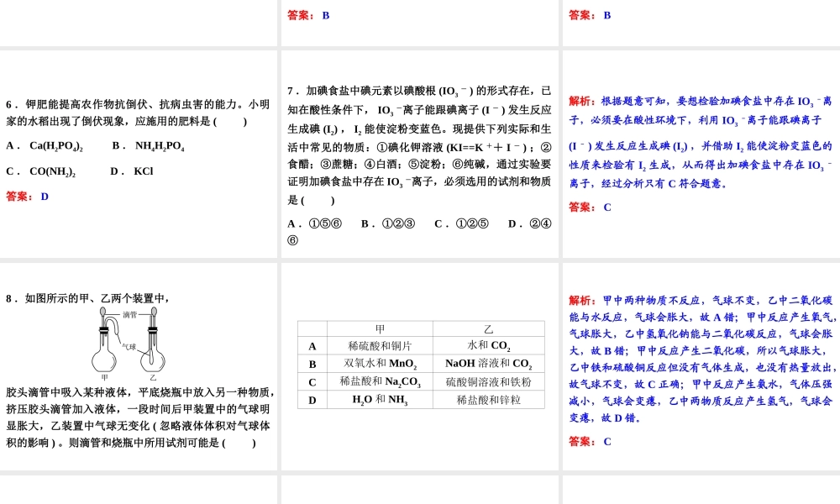Click row label D in the table
Viewport: 840px width, 504px height.
pos(312,401)
